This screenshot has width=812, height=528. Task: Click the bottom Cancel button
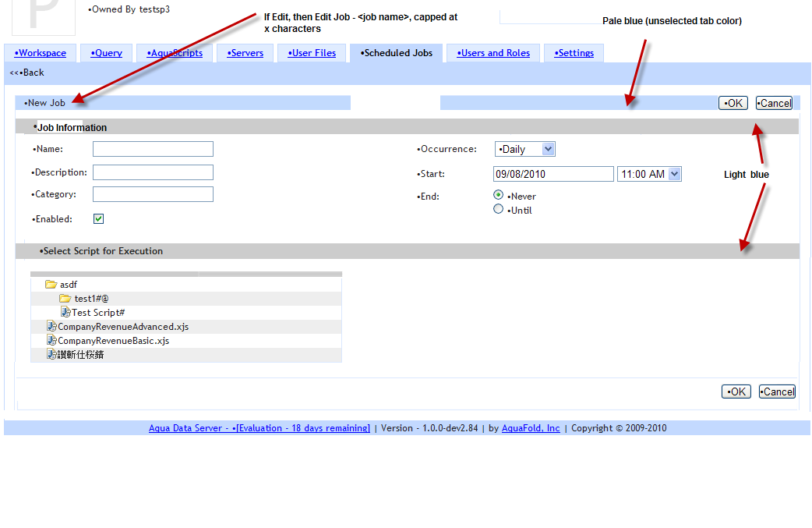point(777,392)
